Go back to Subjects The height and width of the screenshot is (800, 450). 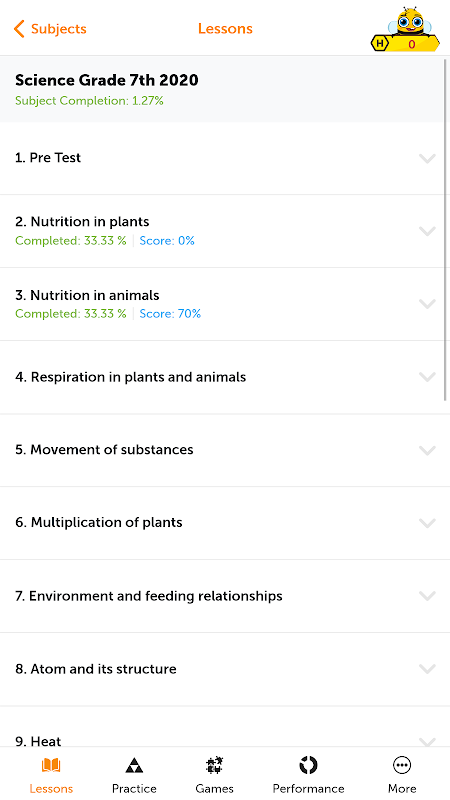(x=50, y=29)
